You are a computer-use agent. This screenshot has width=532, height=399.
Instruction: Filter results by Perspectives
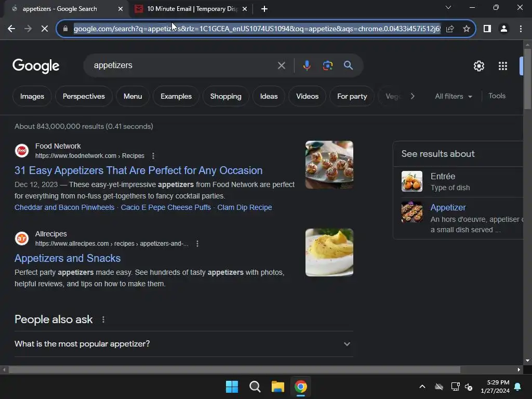coord(84,96)
